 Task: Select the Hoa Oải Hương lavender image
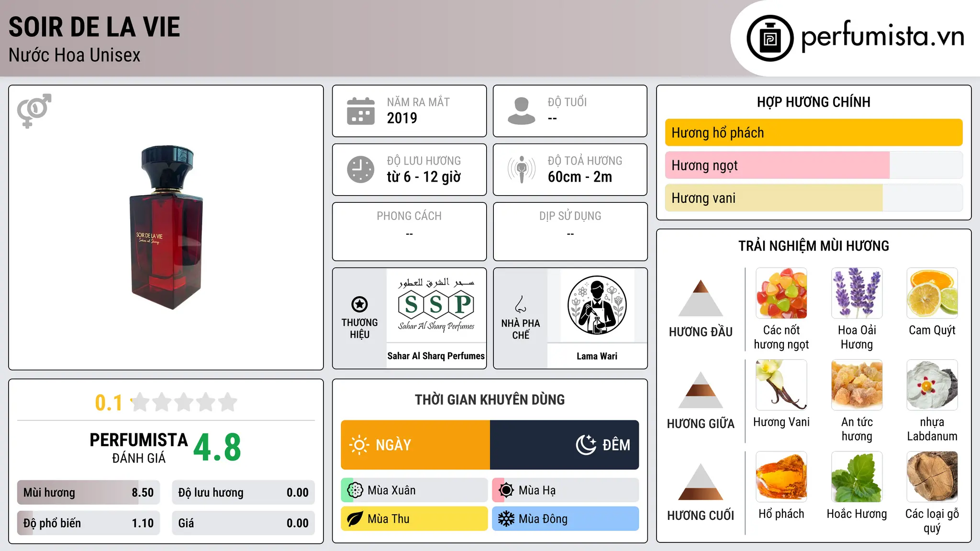pos(857,293)
